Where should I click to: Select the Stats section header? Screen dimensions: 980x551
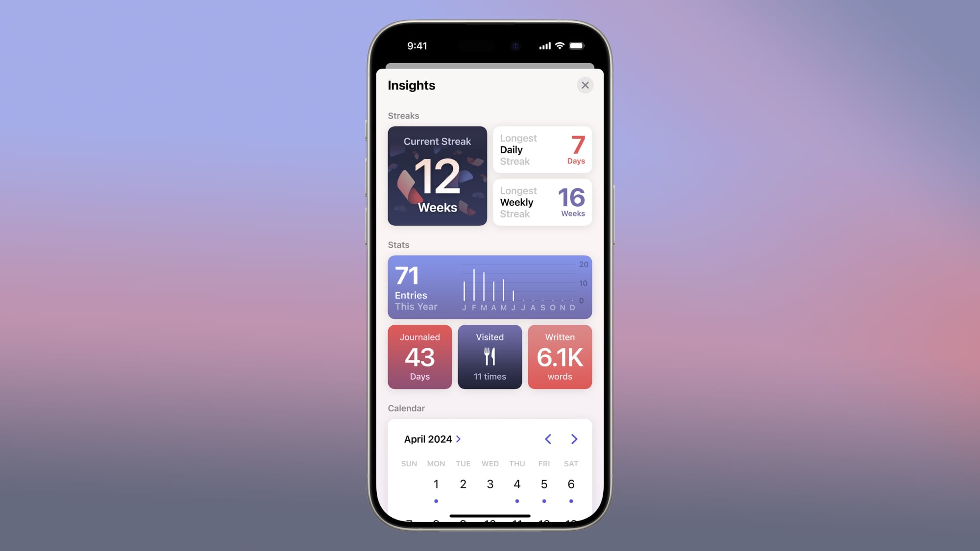tap(398, 244)
